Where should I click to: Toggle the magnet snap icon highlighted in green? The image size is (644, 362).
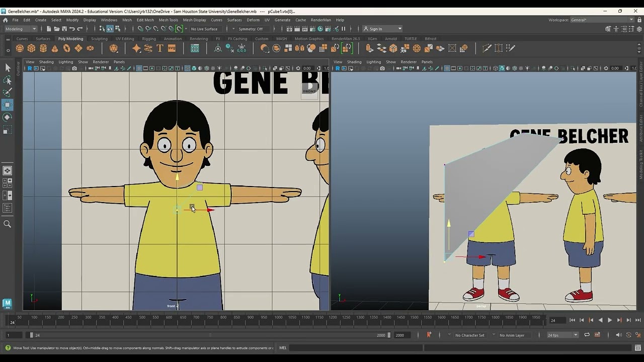coord(179,29)
